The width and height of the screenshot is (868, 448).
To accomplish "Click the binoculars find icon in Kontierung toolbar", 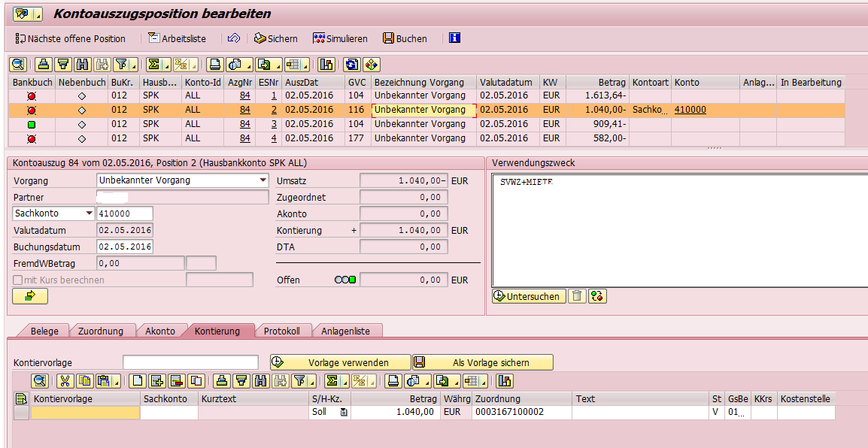I will click(x=259, y=381).
